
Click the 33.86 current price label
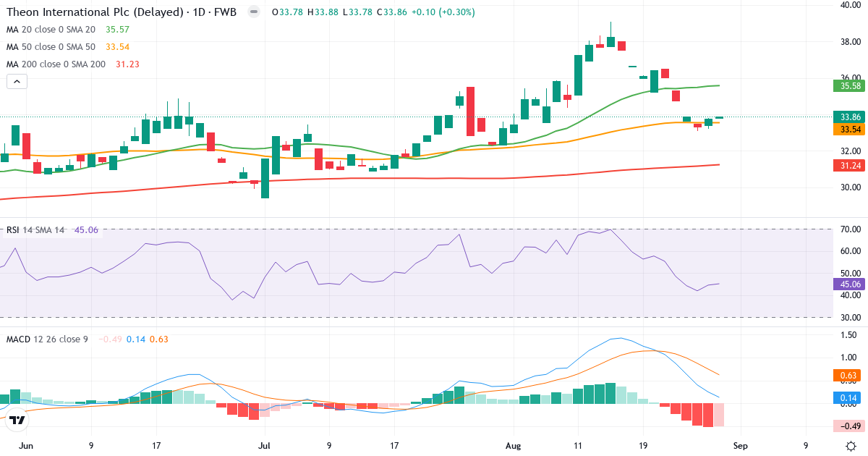848,117
